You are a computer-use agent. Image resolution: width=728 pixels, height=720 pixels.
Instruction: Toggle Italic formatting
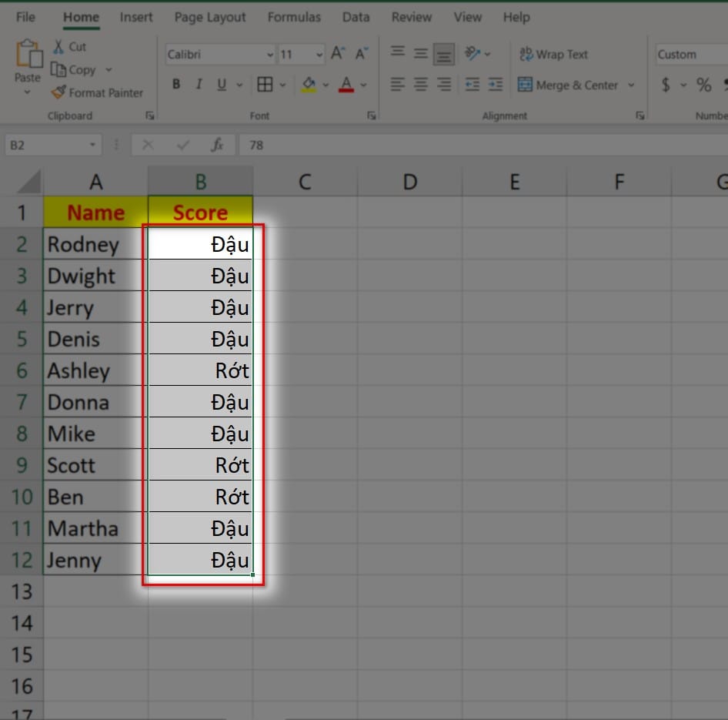coord(199,85)
